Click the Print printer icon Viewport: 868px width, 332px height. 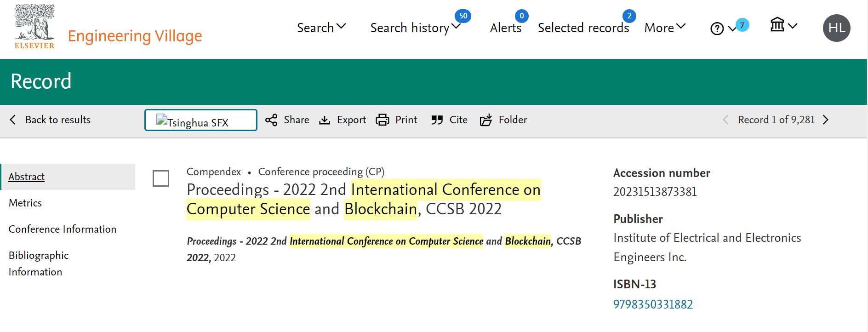click(x=383, y=120)
